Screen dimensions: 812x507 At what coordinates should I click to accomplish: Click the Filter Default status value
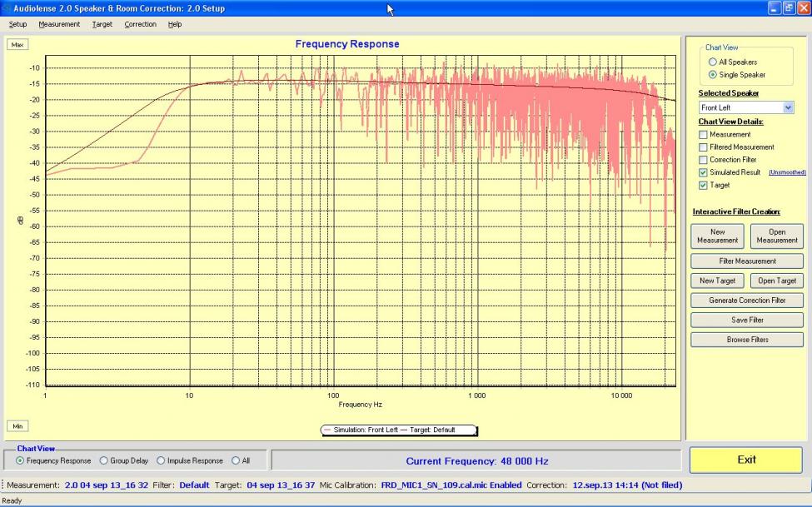(x=194, y=485)
